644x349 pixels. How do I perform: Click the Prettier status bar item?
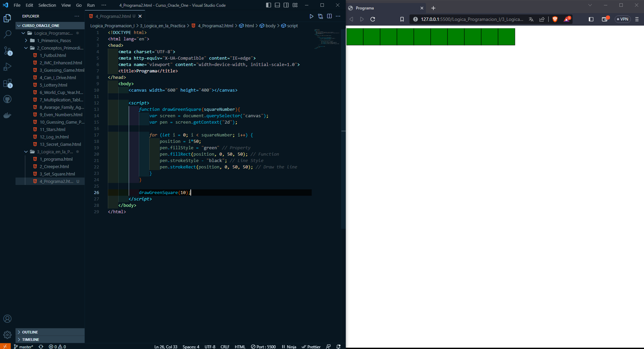click(x=311, y=347)
